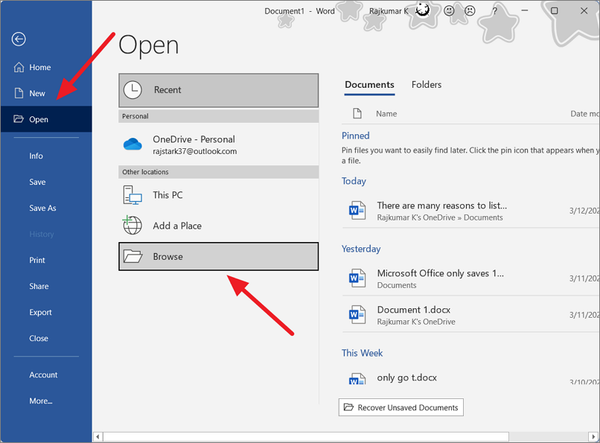Click the Today group heading
This screenshot has height=443, width=600.
(x=354, y=181)
